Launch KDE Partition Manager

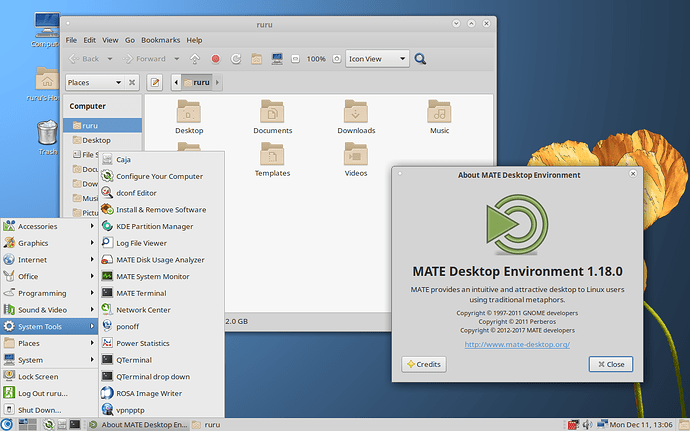pos(161,226)
